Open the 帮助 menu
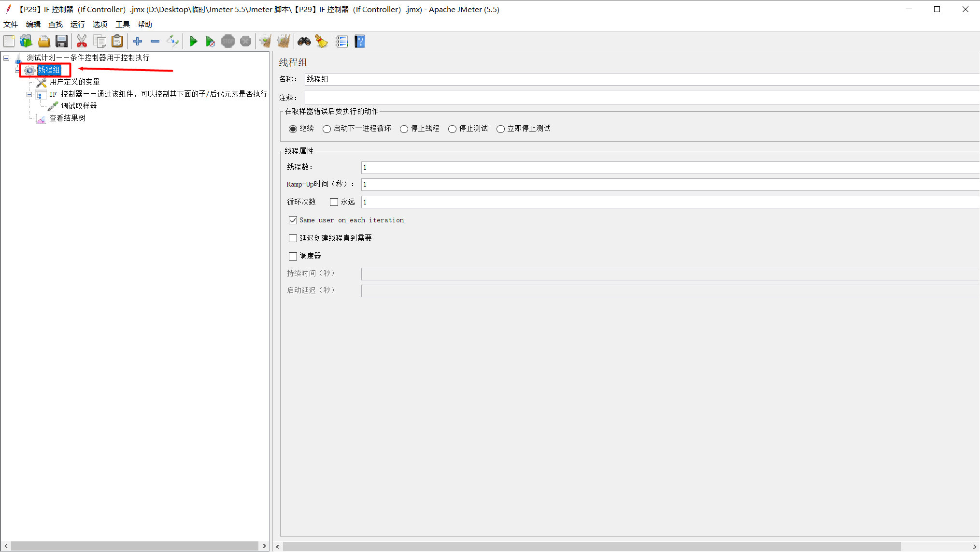 point(145,24)
